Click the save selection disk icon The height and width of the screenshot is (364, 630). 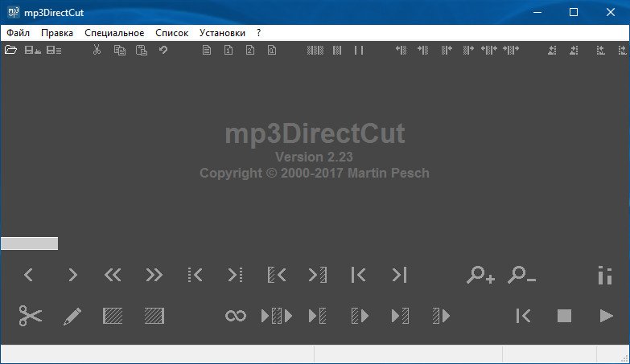coord(54,50)
